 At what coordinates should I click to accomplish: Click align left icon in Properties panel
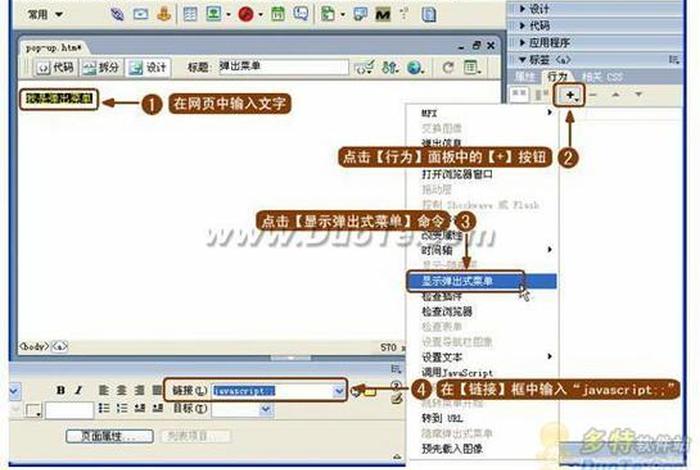tap(104, 390)
